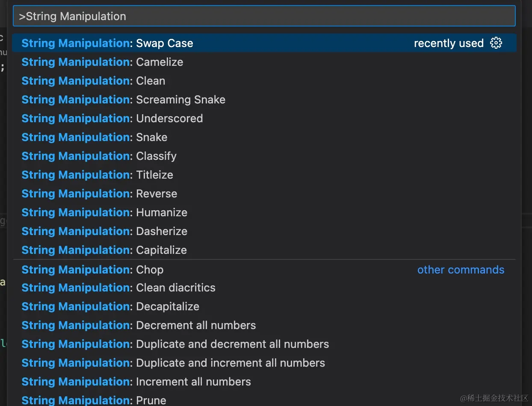Choose String Manipulation: Capitalize

click(264, 250)
